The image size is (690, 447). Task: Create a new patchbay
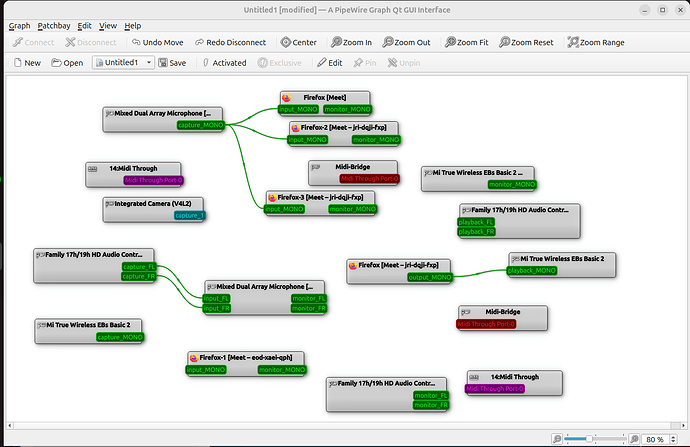point(27,63)
